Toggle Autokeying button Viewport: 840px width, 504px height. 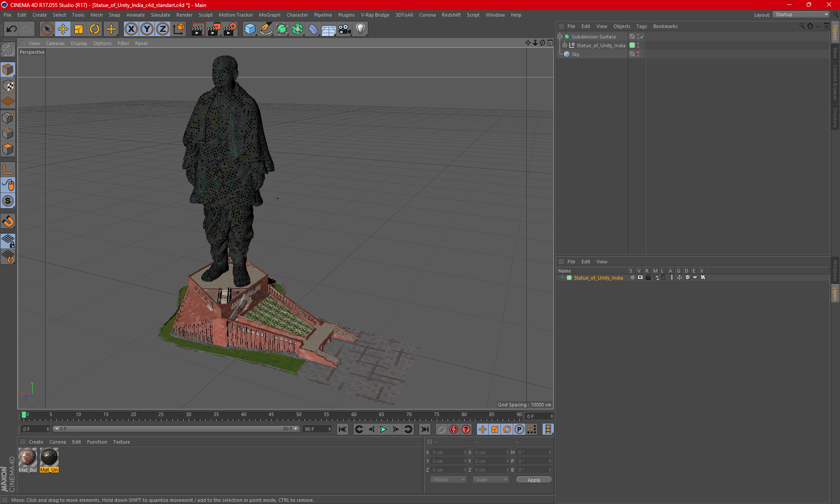coord(454,429)
